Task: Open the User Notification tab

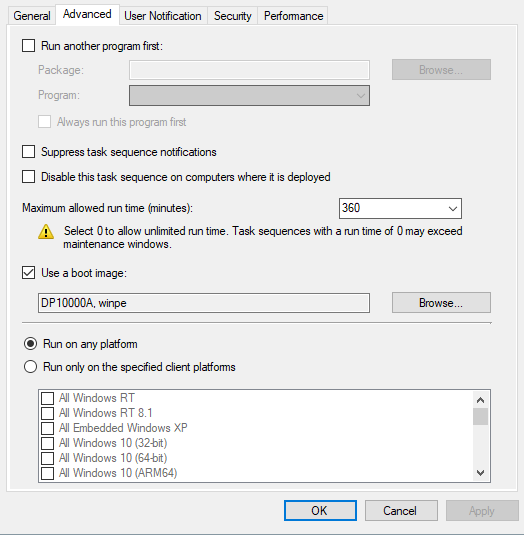Action: click(x=163, y=16)
